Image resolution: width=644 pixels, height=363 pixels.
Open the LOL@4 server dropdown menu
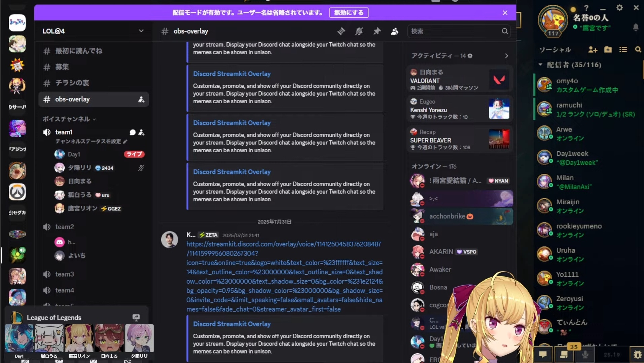(x=141, y=31)
